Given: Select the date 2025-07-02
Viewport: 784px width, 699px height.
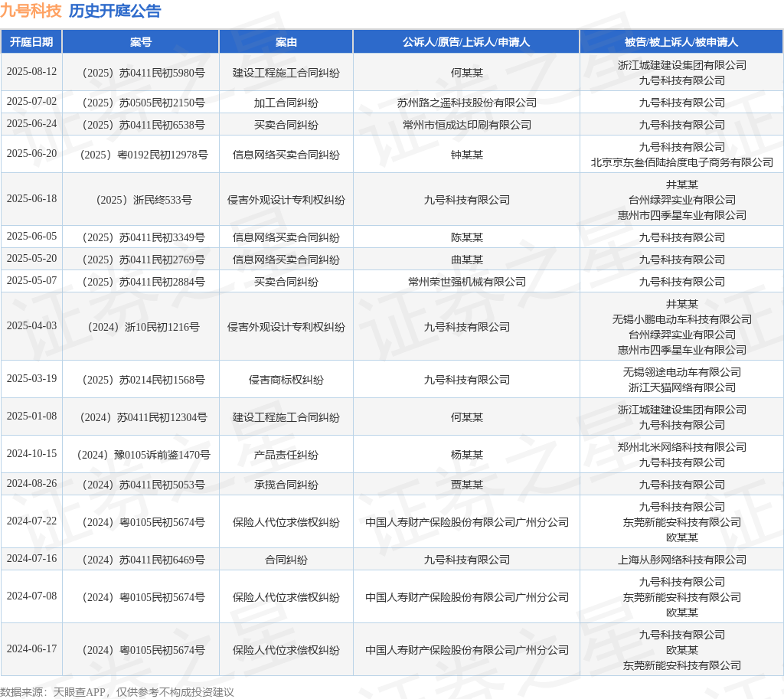Looking at the screenshot, I should 31,102.
